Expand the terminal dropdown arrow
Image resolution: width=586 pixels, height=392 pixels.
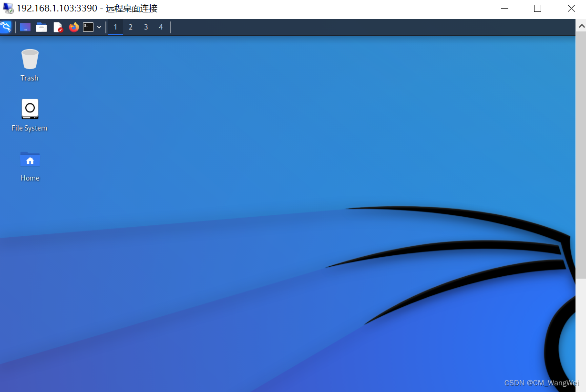pyautogui.click(x=99, y=27)
